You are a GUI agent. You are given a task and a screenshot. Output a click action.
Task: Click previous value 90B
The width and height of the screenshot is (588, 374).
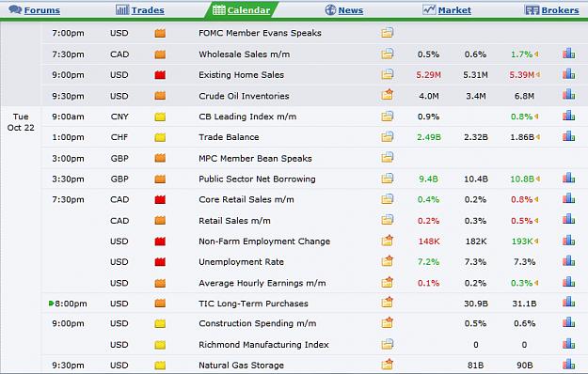524,365
